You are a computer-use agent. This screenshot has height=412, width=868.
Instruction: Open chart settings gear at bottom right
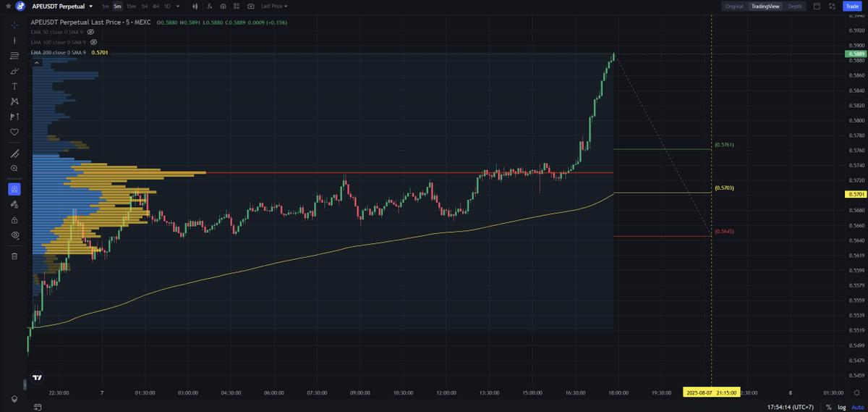[x=856, y=392]
